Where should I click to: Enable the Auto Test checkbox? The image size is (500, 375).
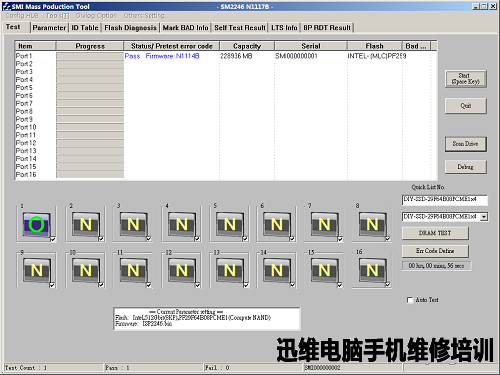[x=410, y=300]
